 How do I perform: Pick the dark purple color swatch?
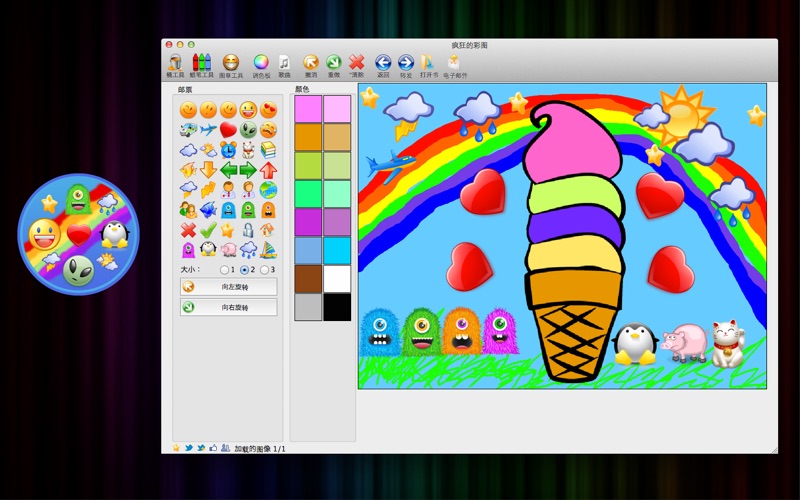(308, 222)
